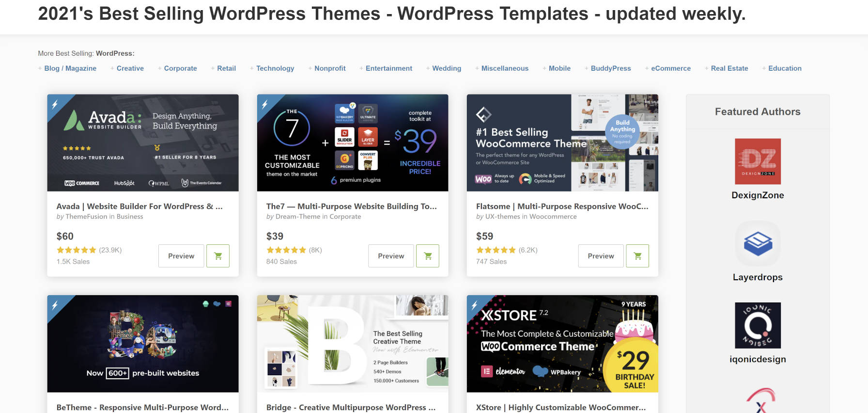Click the Avada star rating
This screenshot has height=413, width=868.
tap(77, 250)
